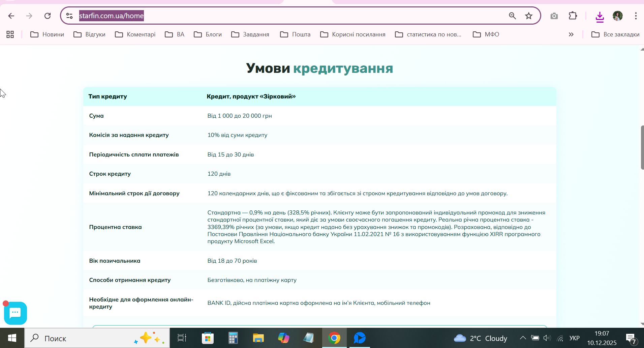The height and width of the screenshot is (348, 644).
Task: Open the clock showing 19:07 10.12.2025
Action: point(602,338)
